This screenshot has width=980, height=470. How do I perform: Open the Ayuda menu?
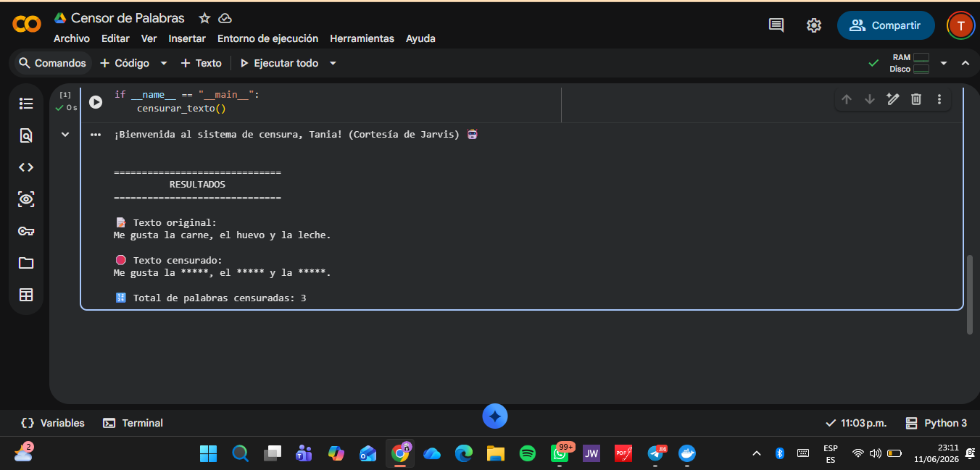click(420, 38)
